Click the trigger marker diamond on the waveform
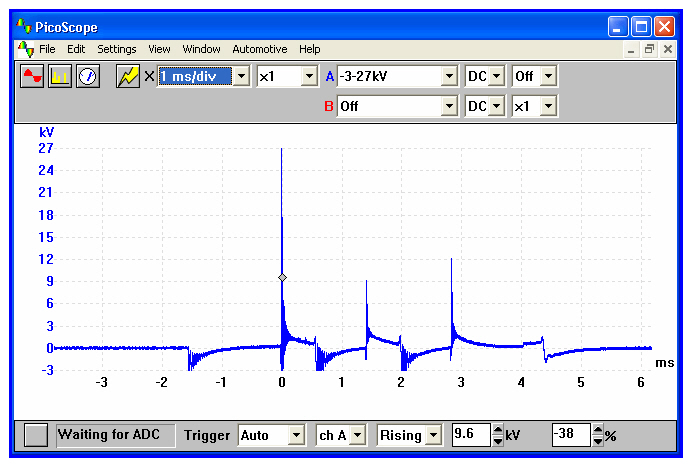Image resolution: width=692 pixels, height=468 pixels. [x=282, y=277]
